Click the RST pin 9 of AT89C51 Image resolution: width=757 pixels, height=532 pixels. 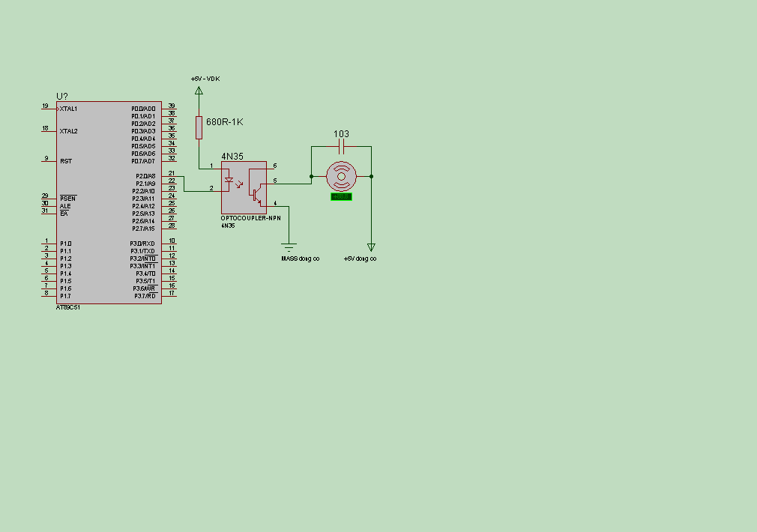tap(49, 161)
